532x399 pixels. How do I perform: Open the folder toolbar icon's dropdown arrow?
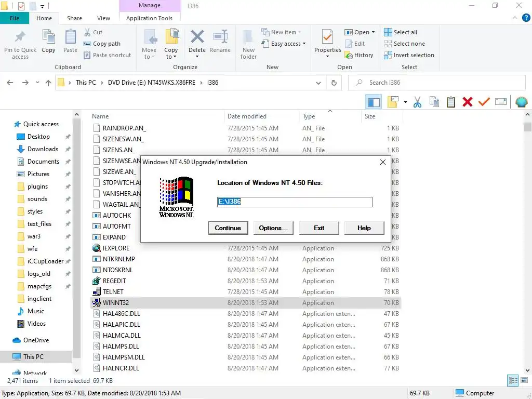(x=405, y=102)
